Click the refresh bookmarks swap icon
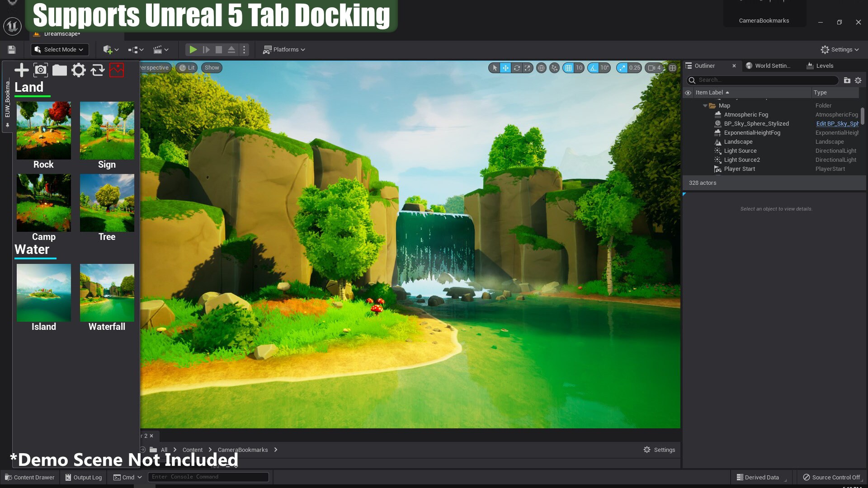The height and width of the screenshot is (488, 868). coord(97,70)
